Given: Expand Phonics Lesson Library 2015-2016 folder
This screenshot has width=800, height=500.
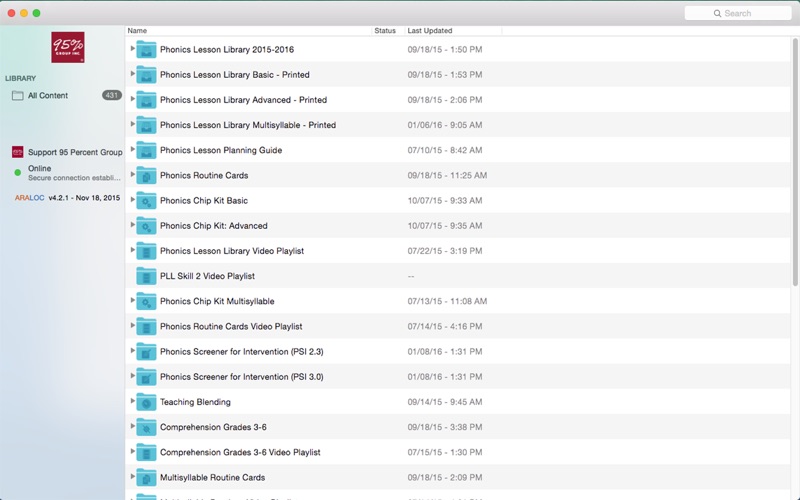Looking at the screenshot, I should point(132,48).
